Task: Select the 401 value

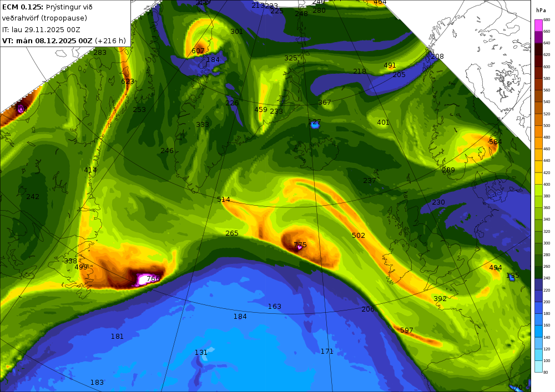Action: click(x=383, y=123)
